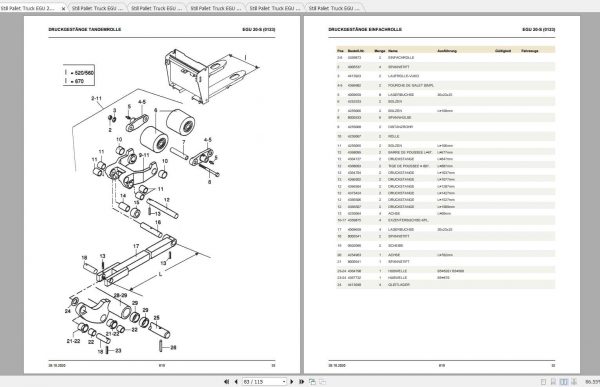
Task: Click callout label 28-29 in the diagram
Action: tap(121, 295)
